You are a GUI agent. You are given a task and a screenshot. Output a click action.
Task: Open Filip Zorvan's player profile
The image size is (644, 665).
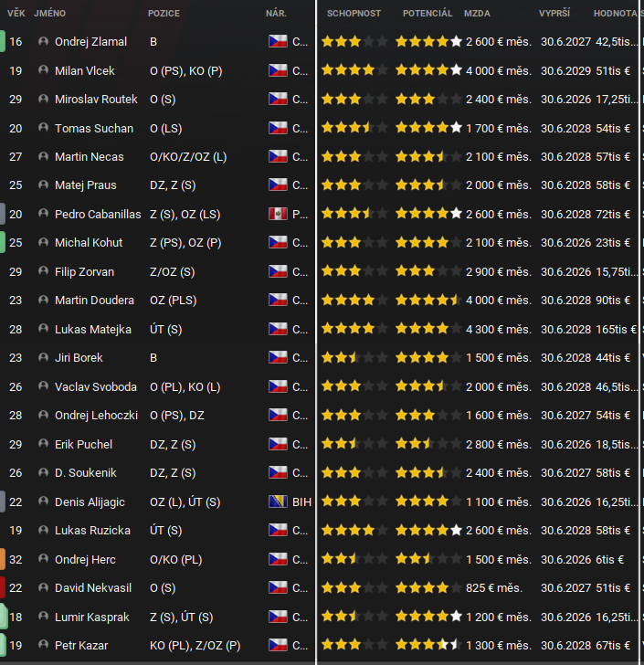tap(84, 271)
